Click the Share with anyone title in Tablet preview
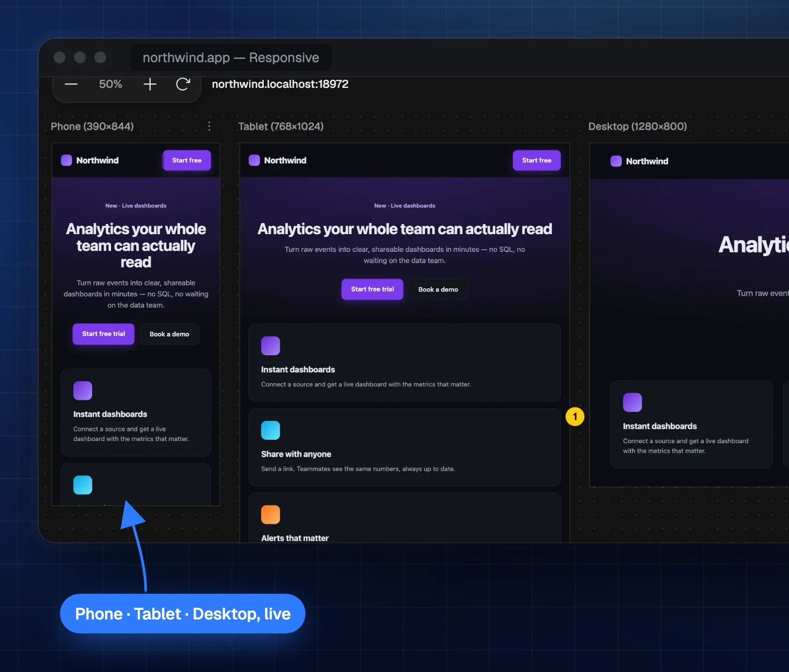The height and width of the screenshot is (672, 789). click(296, 454)
